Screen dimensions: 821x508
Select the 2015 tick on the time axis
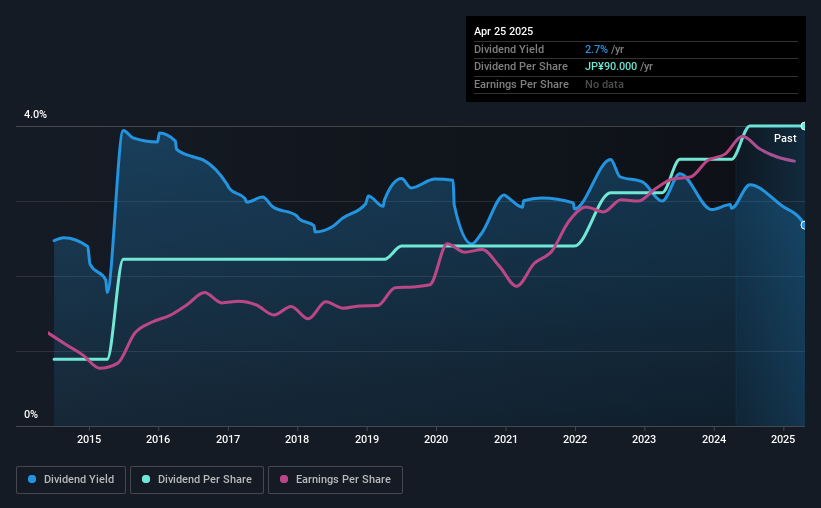coord(89,439)
